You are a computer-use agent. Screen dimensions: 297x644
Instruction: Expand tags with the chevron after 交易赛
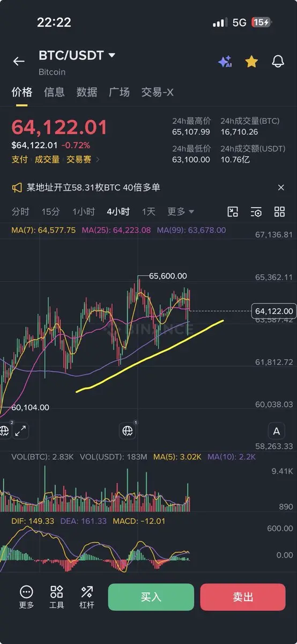tap(98, 159)
